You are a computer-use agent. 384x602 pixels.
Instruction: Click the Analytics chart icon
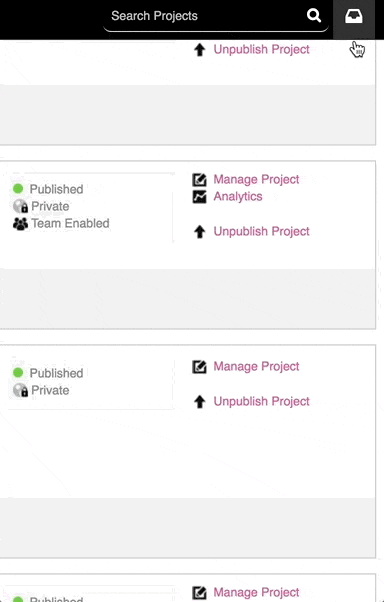pos(199,197)
